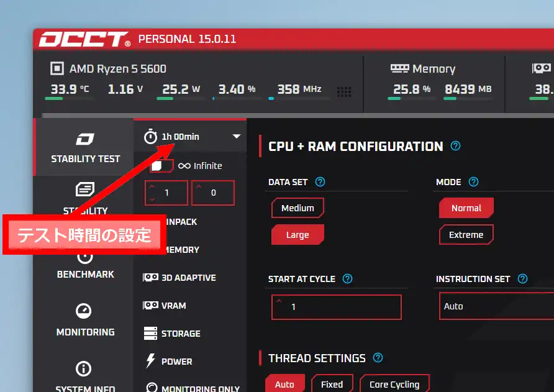The image size is (554, 392).
Task: Open the Instruction Set Auto dropdown
Action: click(x=496, y=306)
